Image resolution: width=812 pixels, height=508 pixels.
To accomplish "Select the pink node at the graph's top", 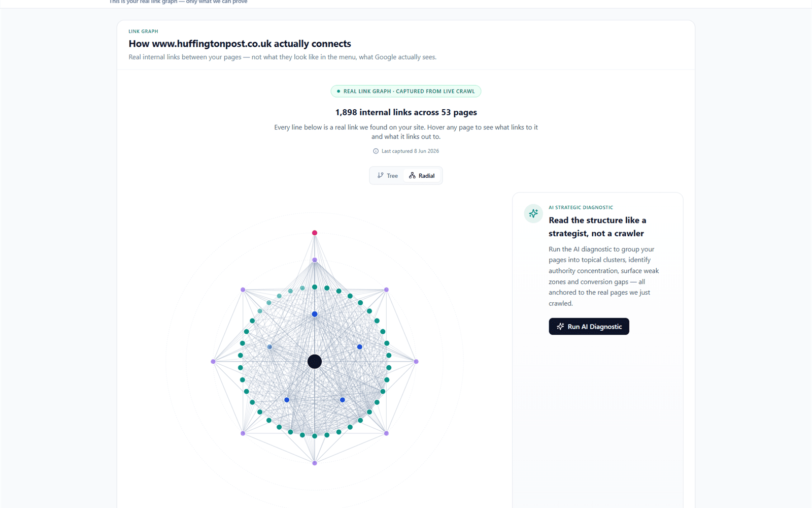I will tap(315, 233).
